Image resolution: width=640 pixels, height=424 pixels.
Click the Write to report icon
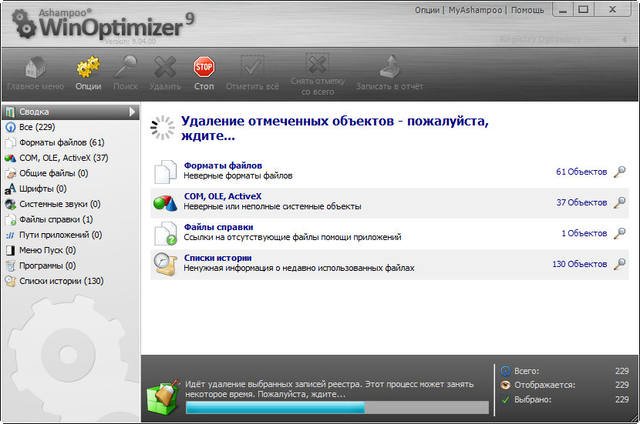[x=389, y=67]
